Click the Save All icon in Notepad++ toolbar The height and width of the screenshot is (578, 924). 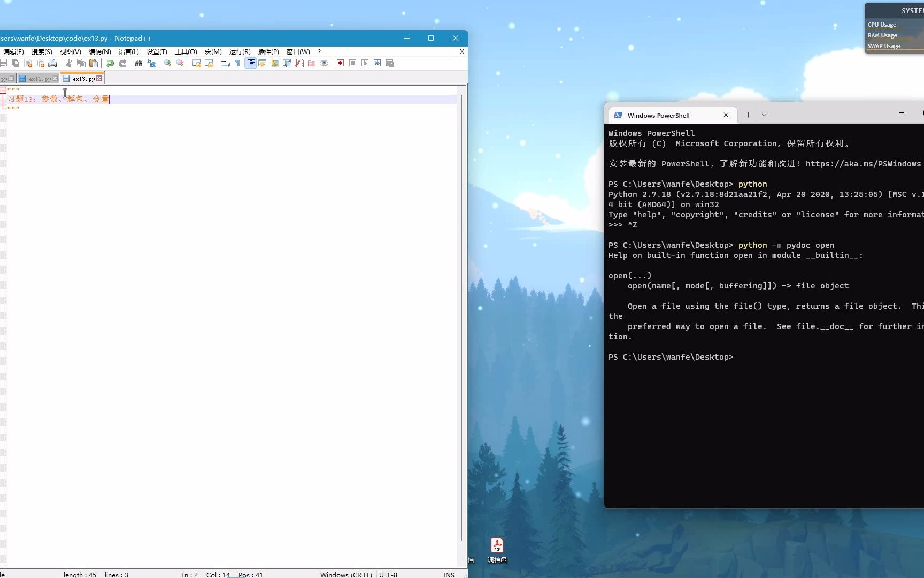point(16,63)
